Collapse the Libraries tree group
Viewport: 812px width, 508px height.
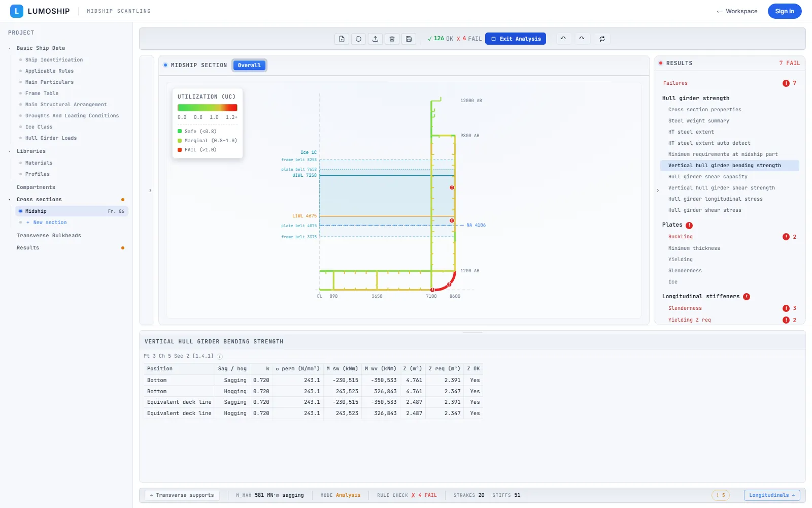coord(10,151)
